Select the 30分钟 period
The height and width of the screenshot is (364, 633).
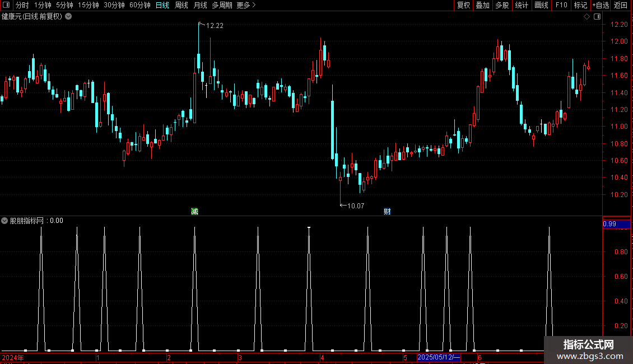tap(114, 5)
